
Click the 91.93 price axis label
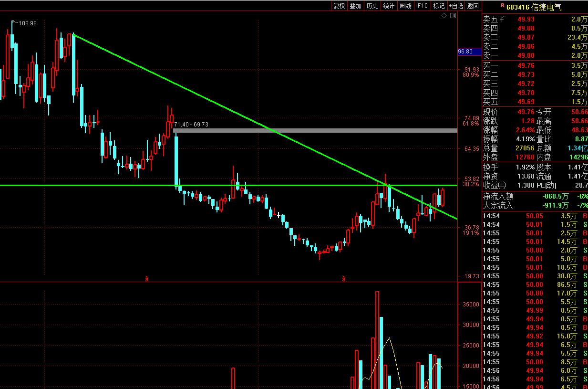click(471, 69)
